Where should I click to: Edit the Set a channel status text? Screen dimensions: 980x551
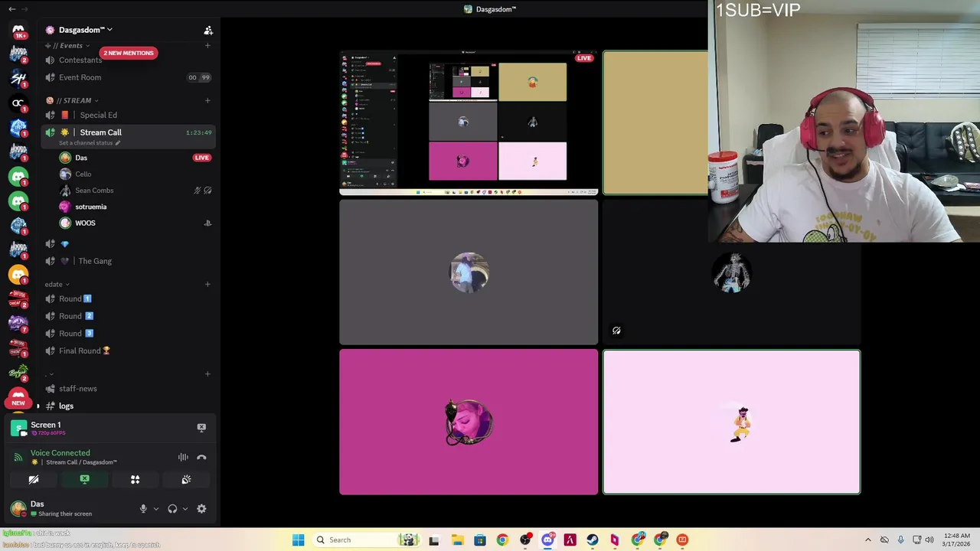(x=90, y=143)
